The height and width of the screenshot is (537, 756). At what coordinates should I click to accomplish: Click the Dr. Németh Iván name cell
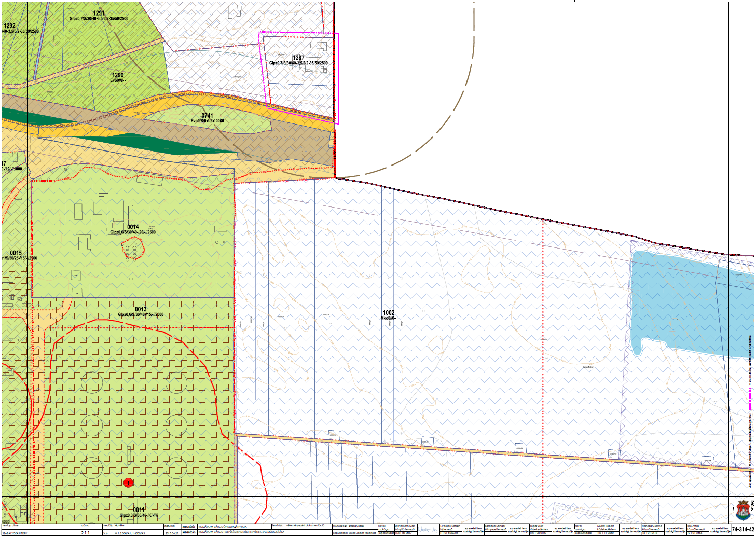405,526
